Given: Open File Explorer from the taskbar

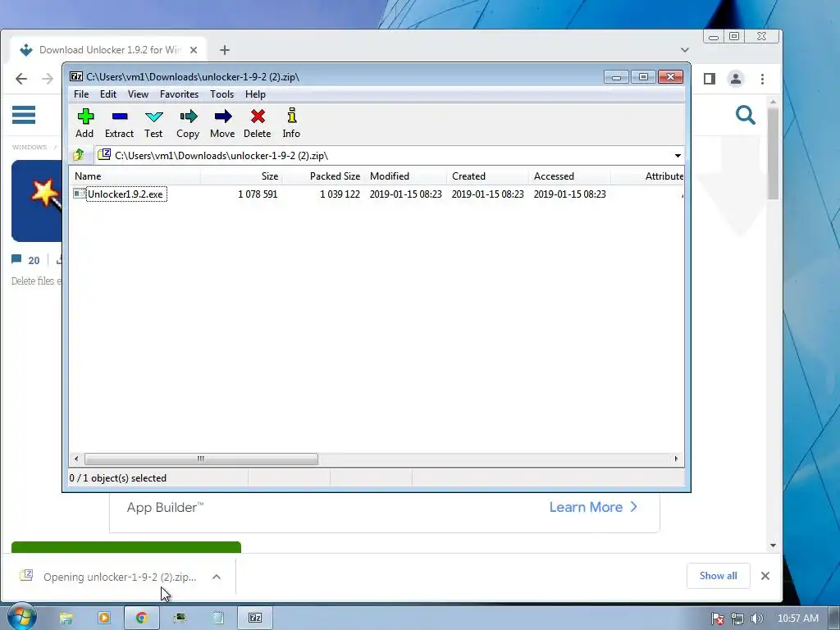Looking at the screenshot, I should point(66,619).
